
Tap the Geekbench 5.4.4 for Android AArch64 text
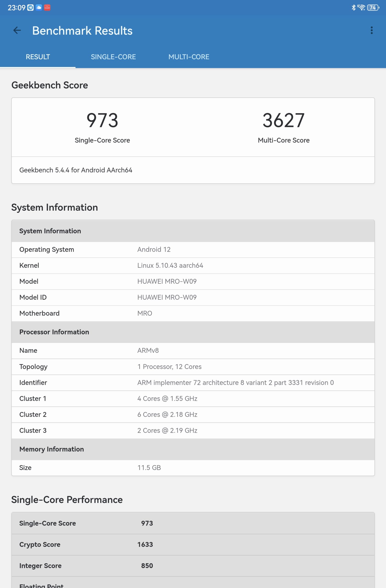coord(76,170)
